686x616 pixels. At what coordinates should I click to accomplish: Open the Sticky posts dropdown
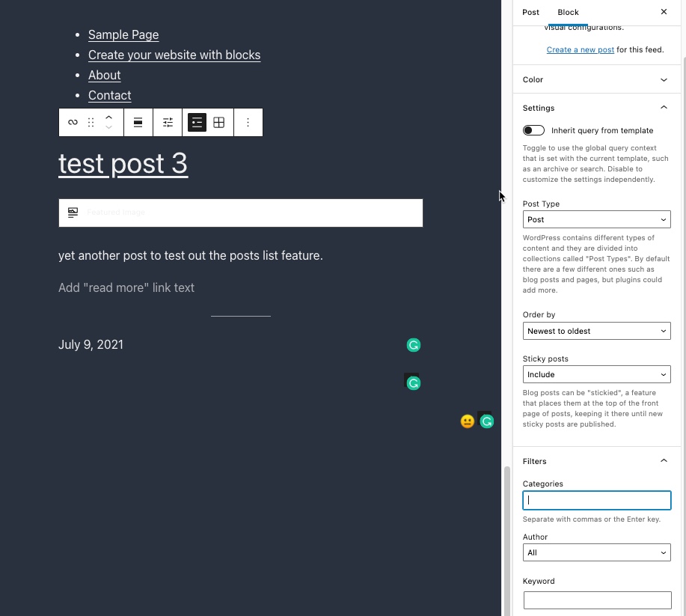(x=596, y=374)
